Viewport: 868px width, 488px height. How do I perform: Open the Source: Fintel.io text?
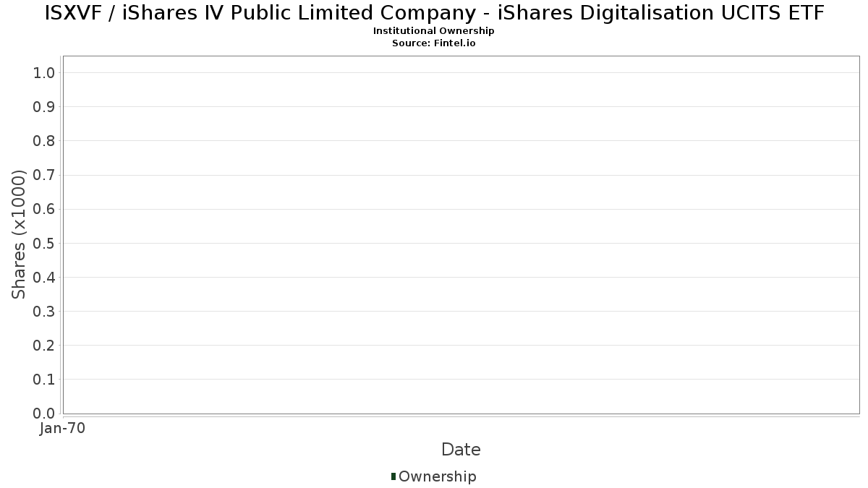(434, 43)
